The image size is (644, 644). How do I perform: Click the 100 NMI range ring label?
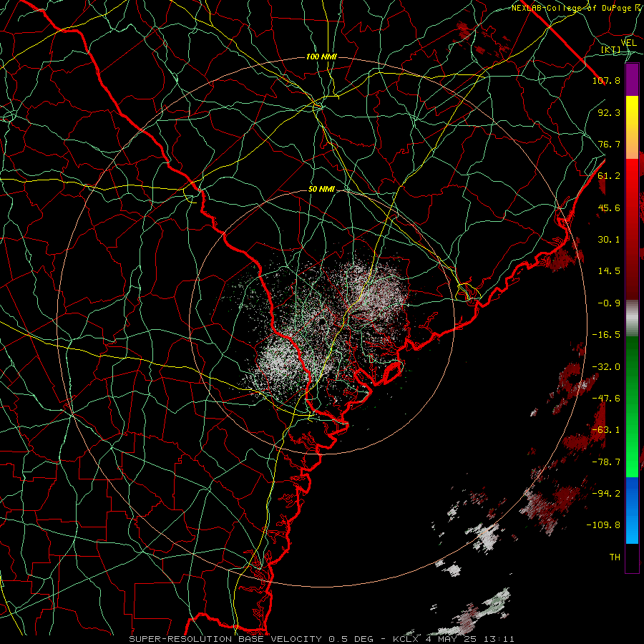321,57
